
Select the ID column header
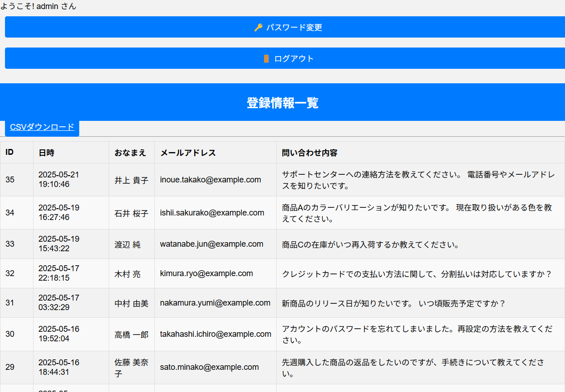point(10,152)
